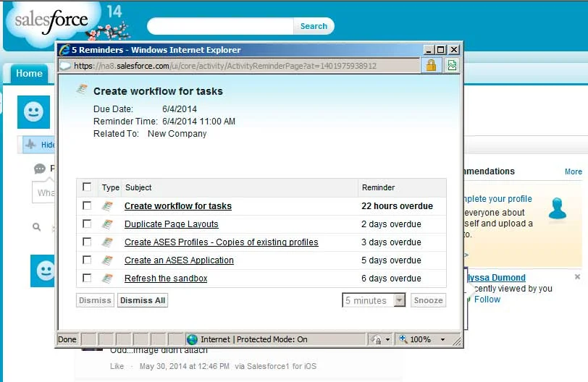Click the blue person icon in recommendations

click(x=558, y=209)
